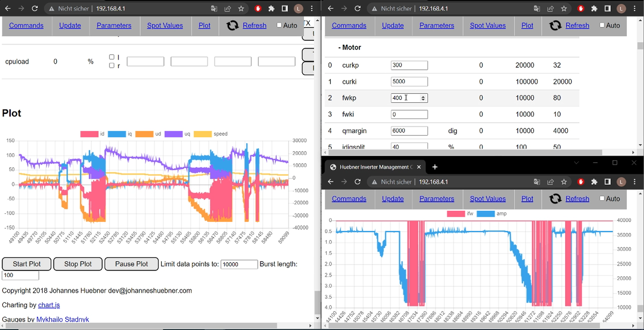Tick the 'r' checkbox next to cpuload
This screenshot has height=330, width=644.
[112, 66]
